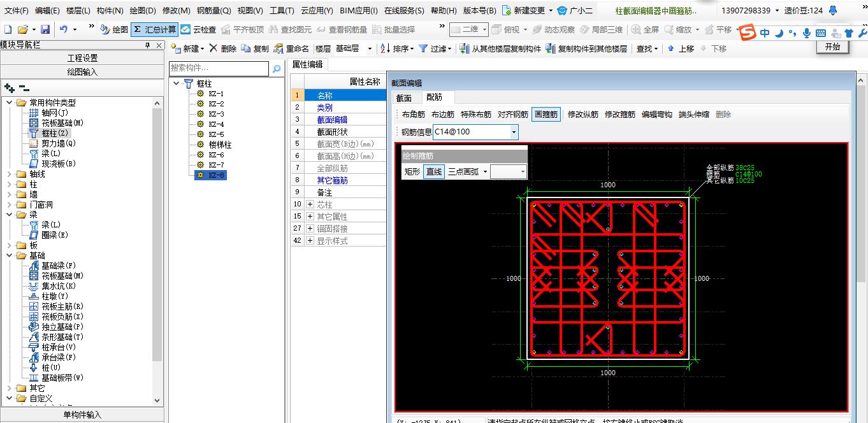The image size is (868, 423).
Task: Pin the 模块导航栏 panel
Action: [x=148, y=45]
